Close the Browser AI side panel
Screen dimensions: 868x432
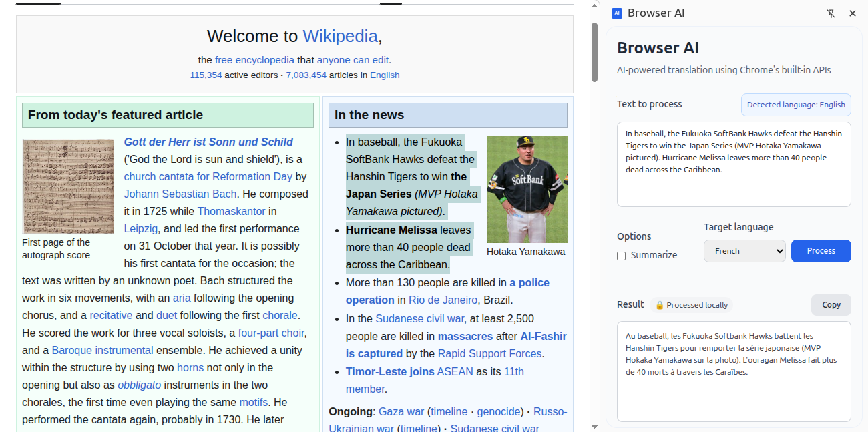tap(853, 13)
